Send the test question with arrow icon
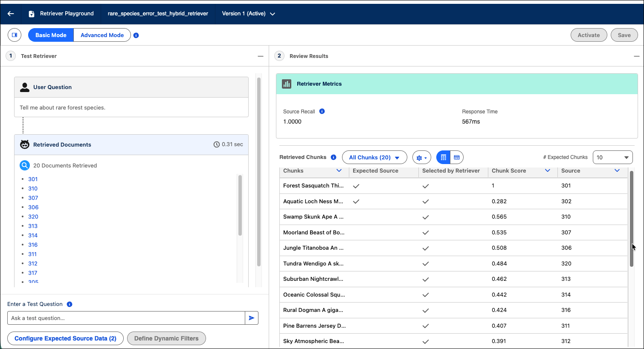The height and width of the screenshot is (349, 644). point(252,318)
